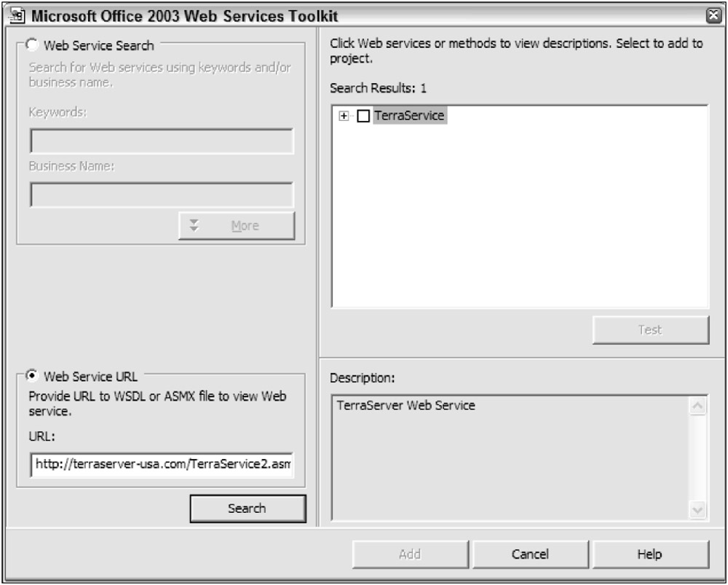Click into the Keywords field
Screen dimensions: 728x585
[162, 141]
